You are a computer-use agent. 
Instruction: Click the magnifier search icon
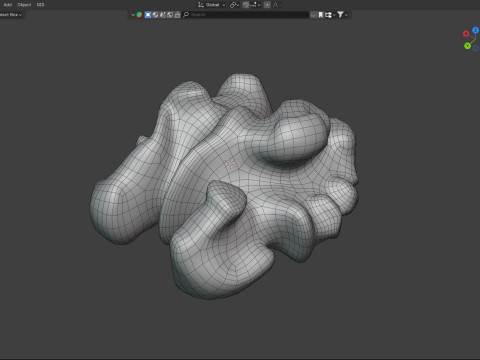[186, 15]
